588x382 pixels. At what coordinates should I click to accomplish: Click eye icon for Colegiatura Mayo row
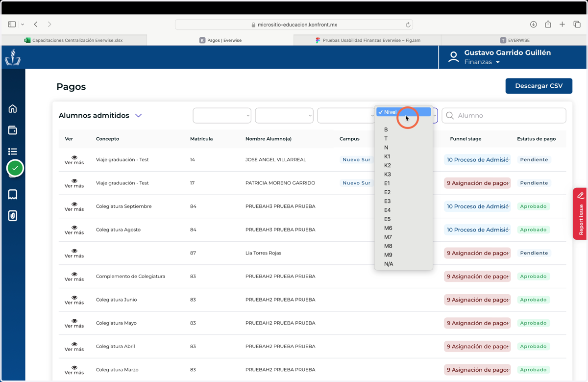(x=74, y=321)
